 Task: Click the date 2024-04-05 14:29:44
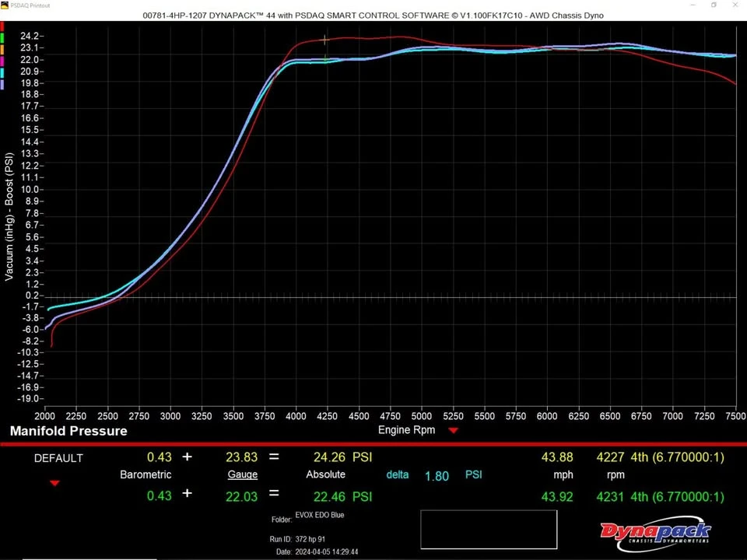[327, 552]
